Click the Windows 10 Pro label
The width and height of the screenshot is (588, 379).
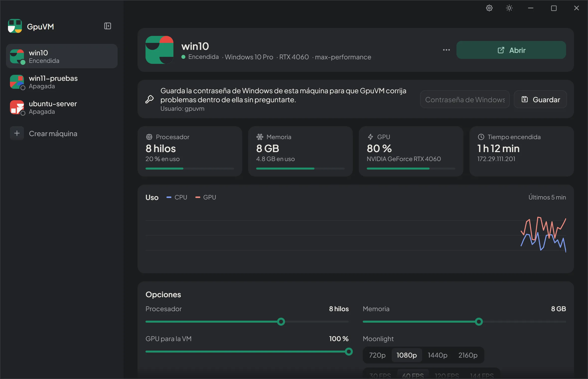[x=249, y=57]
